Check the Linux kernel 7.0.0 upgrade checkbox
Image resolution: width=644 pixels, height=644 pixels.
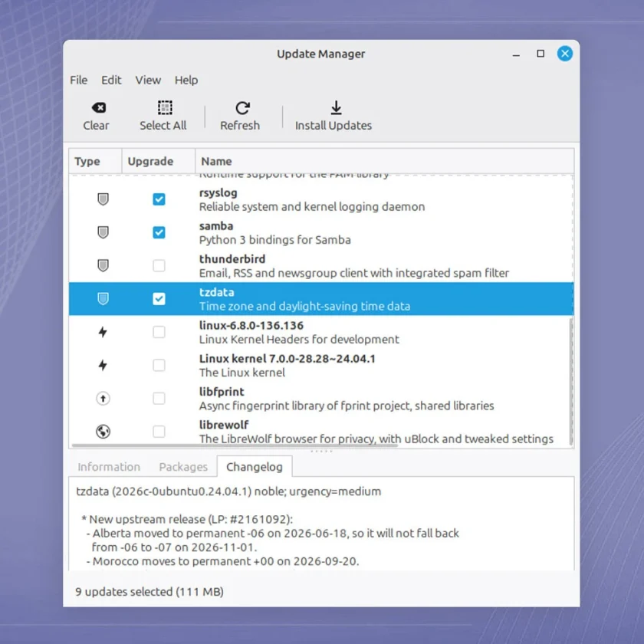point(159,365)
